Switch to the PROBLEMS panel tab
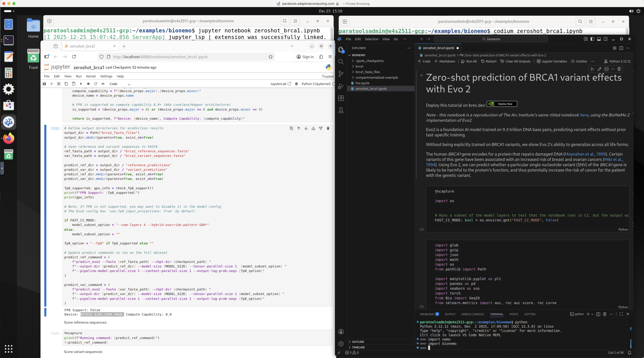This screenshot has width=644, height=358. (x=427, y=314)
